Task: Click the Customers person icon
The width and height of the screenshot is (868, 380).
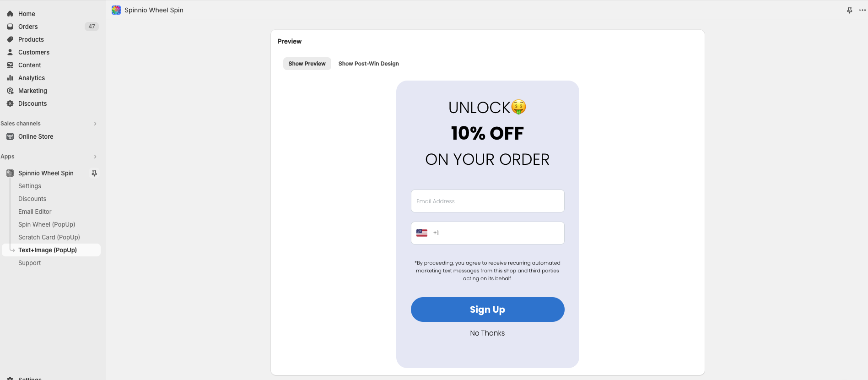Action: point(10,52)
